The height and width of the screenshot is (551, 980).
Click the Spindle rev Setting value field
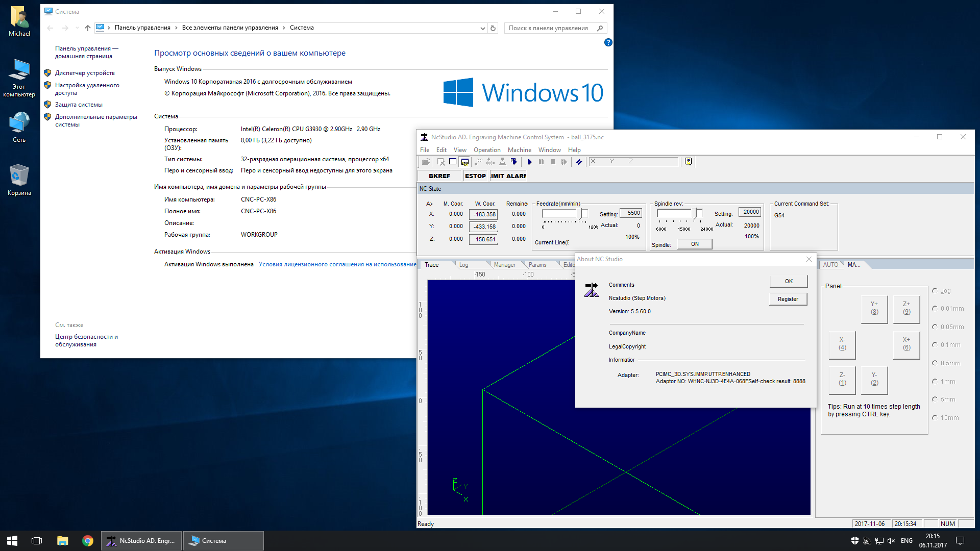click(750, 212)
